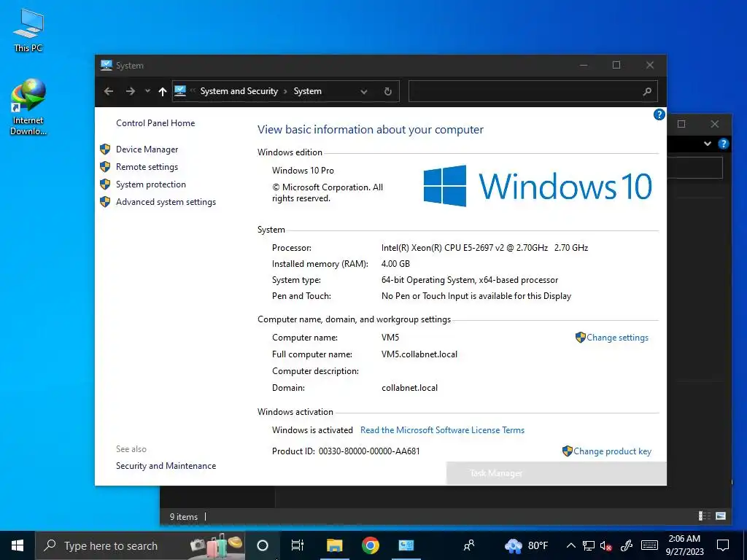Click the Control Panel taskbar button
The width and height of the screenshot is (747, 560).
click(406, 545)
